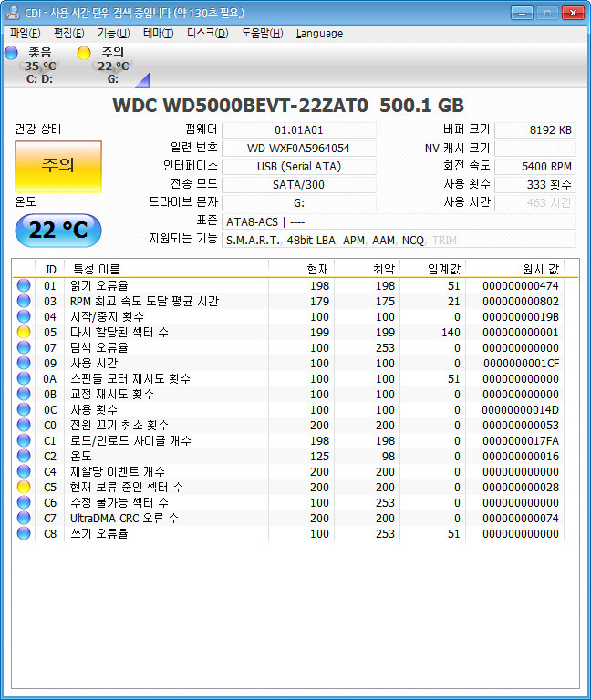The width and height of the screenshot is (591, 700).
Task: Click the blue status orb of row C0
Action: 24,425
